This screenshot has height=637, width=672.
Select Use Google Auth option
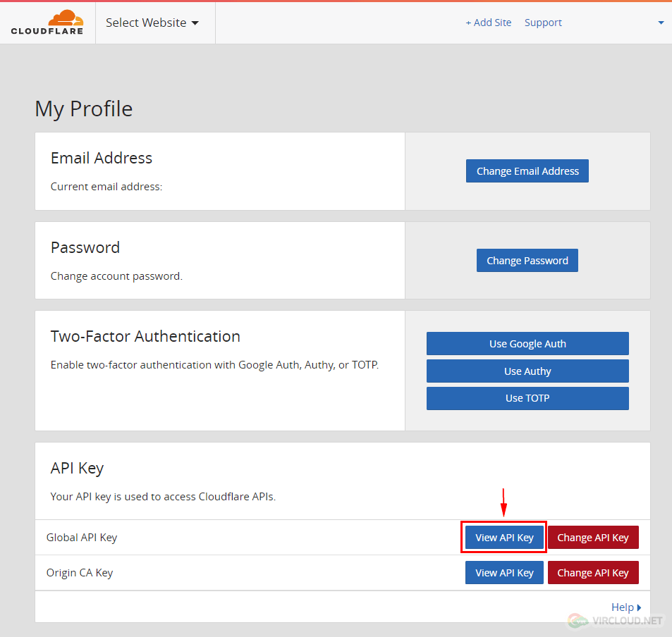[x=527, y=344]
